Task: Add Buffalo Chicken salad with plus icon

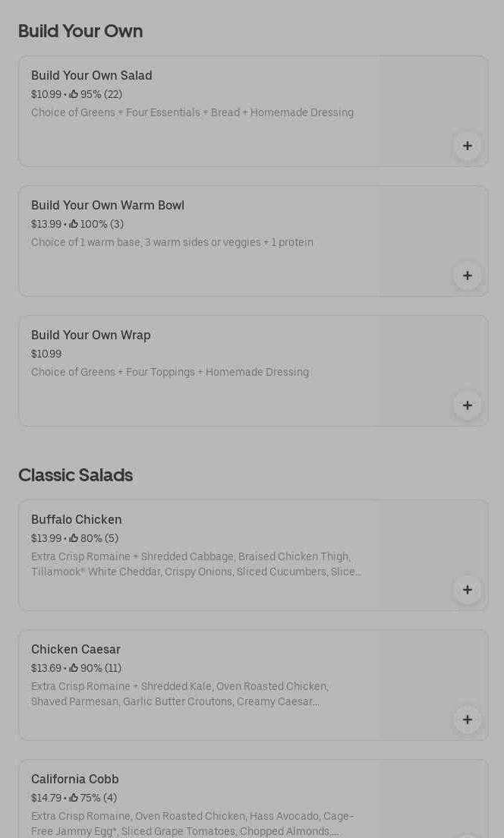Action: (x=467, y=590)
